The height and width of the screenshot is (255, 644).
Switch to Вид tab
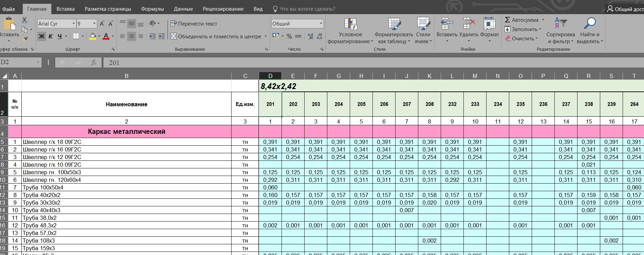click(258, 9)
